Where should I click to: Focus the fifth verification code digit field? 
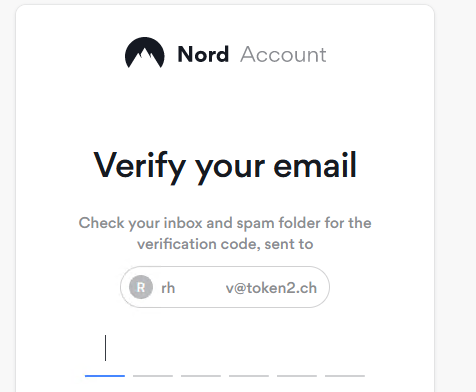coord(297,354)
